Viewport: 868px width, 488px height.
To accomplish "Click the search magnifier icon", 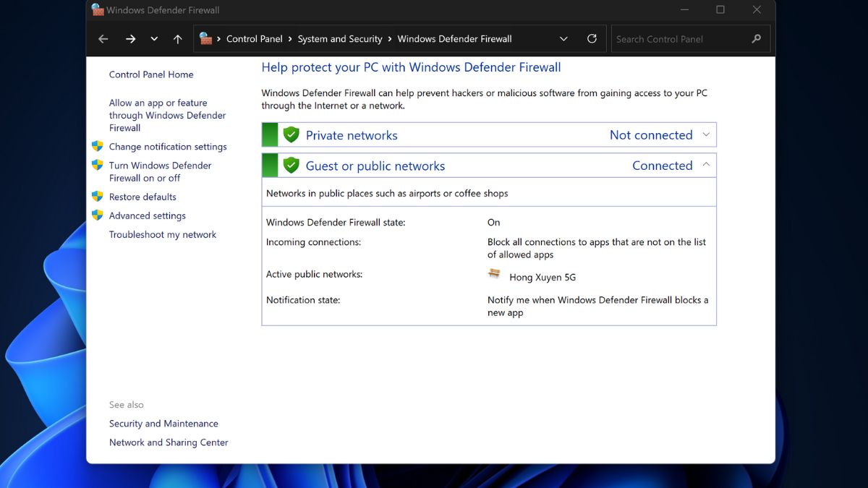I will 757,39.
